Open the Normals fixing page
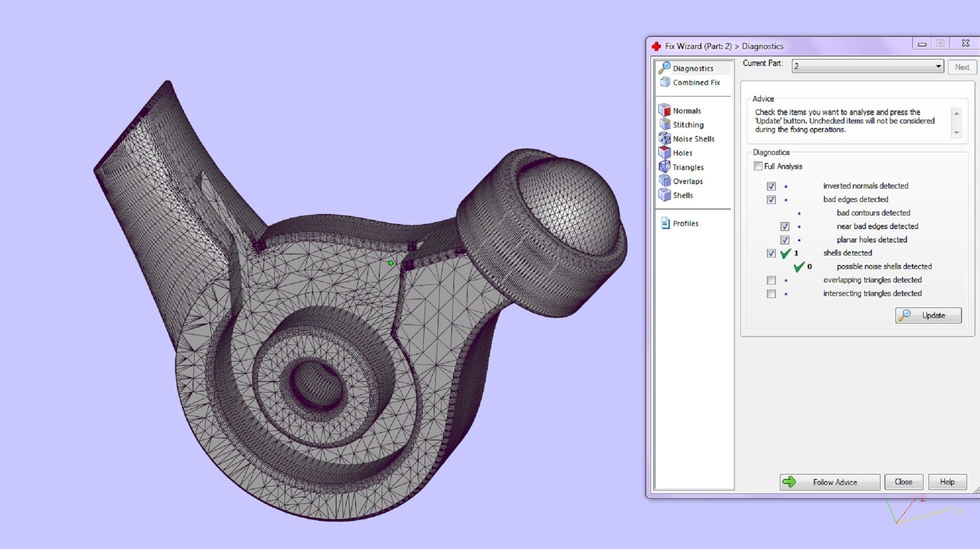 point(686,110)
